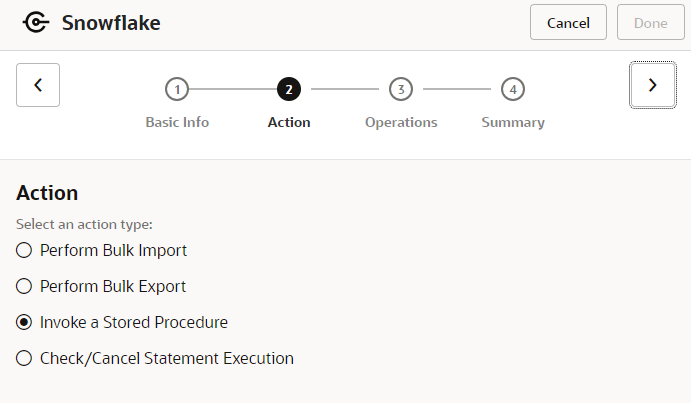The width and height of the screenshot is (691, 403).
Task: Click the Snowflake title text
Action: [x=110, y=22]
